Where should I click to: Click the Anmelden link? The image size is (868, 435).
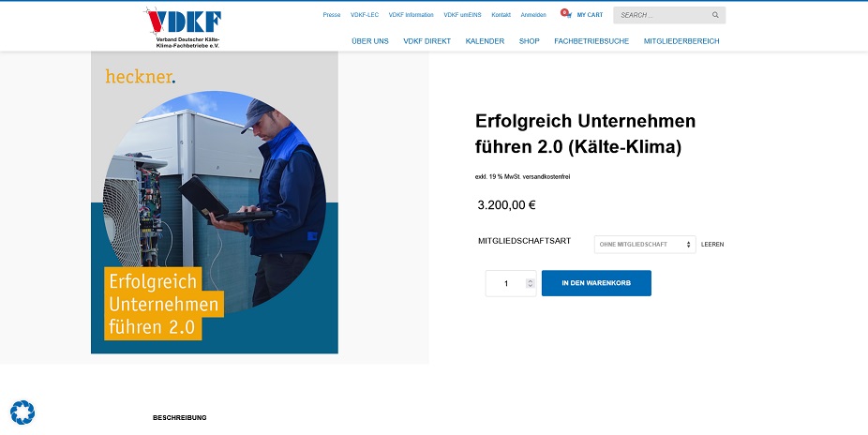tap(533, 15)
